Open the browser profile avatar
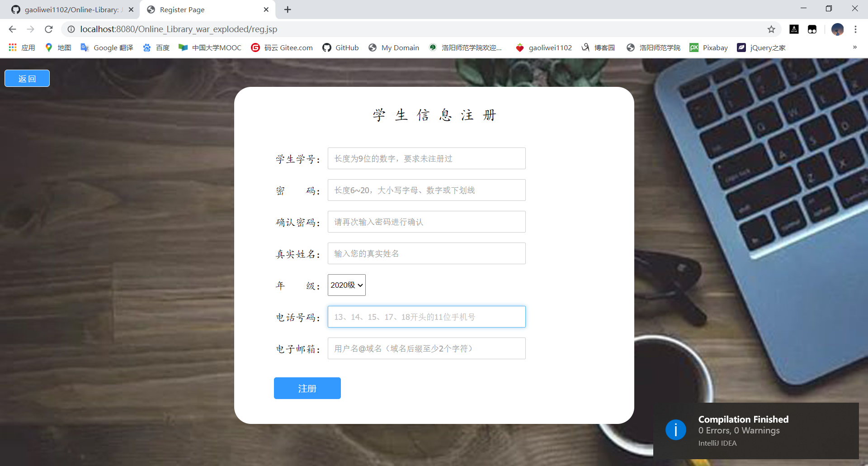The width and height of the screenshot is (868, 466). (838, 29)
